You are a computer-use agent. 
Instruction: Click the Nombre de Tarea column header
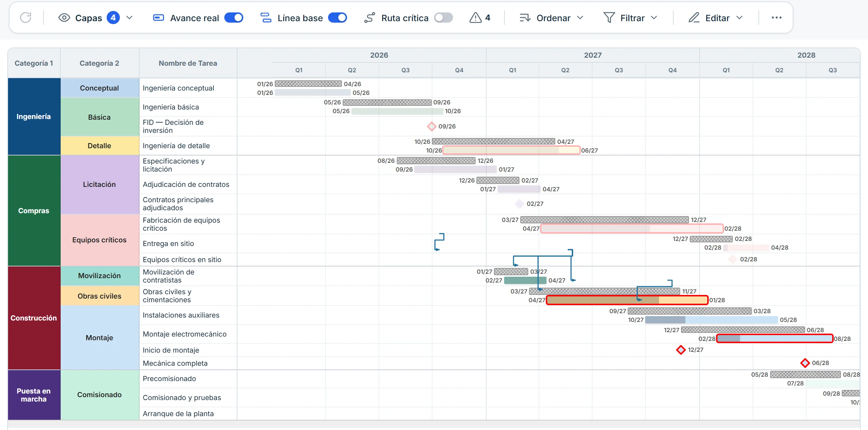tap(188, 63)
